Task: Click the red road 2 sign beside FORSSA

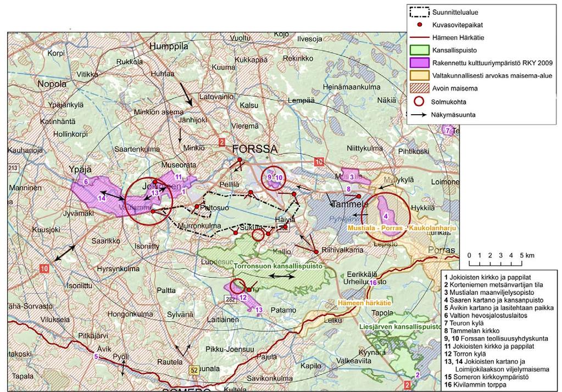Action: [222, 142]
